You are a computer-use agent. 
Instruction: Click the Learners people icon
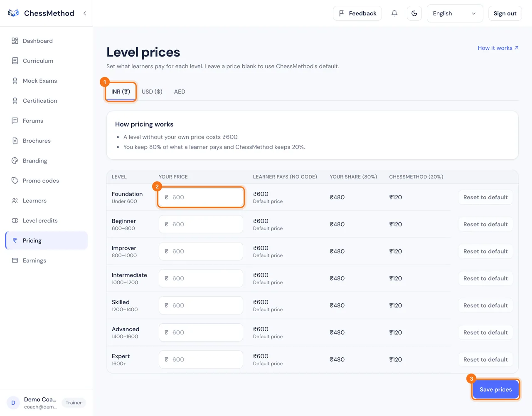coord(15,201)
